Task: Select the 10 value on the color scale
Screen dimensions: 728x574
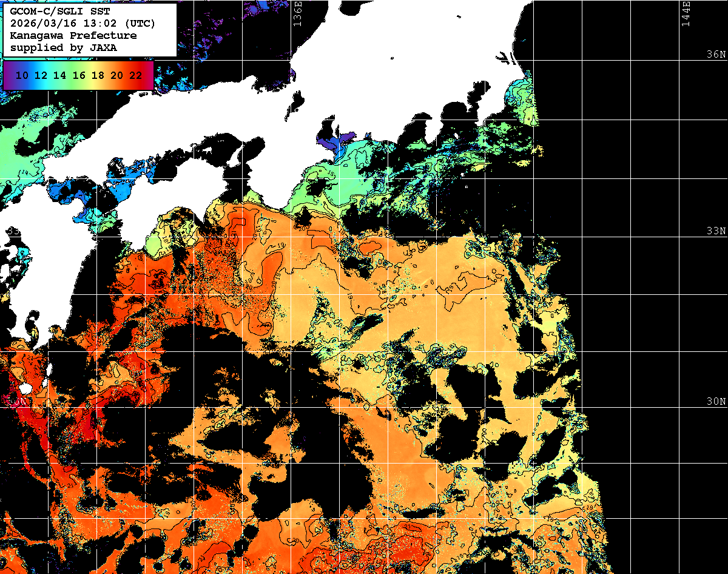Action: click(x=22, y=75)
